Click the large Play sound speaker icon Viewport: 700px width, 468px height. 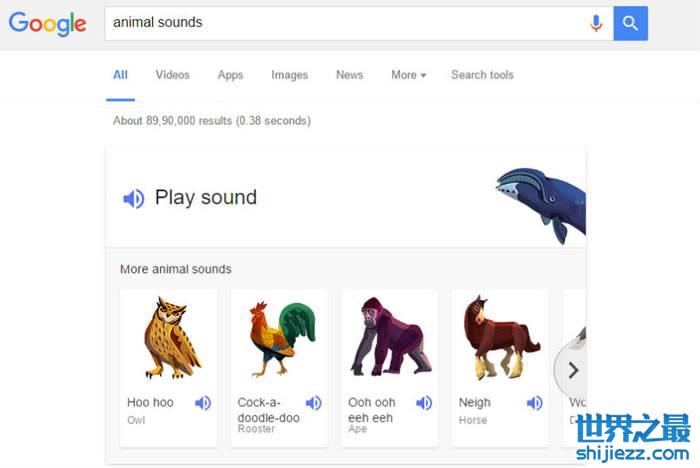tap(134, 198)
